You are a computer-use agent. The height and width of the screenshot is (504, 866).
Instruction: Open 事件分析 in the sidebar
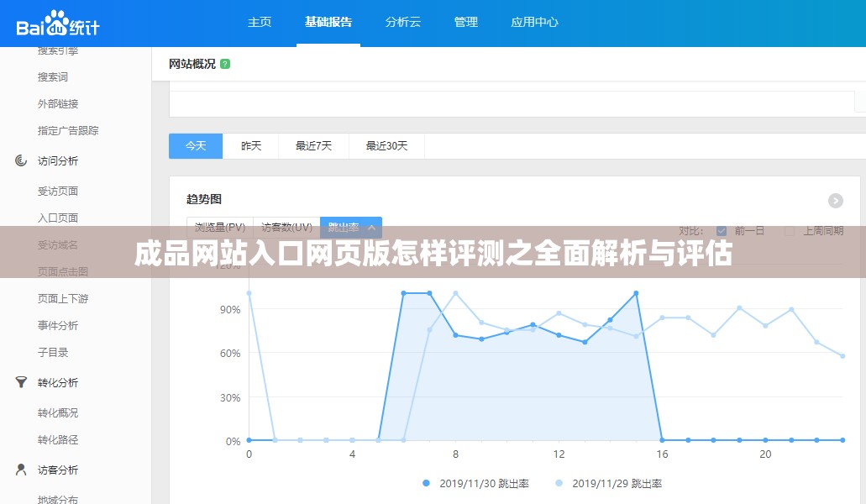point(58,326)
